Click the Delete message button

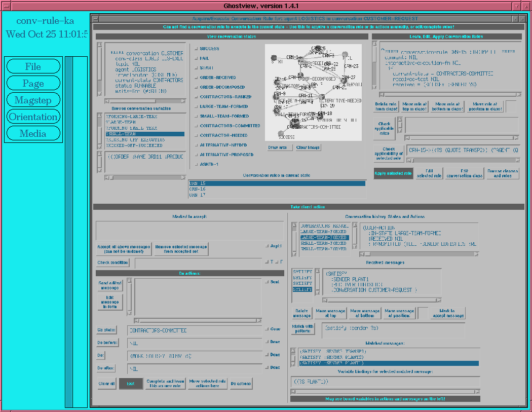(301, 313)
